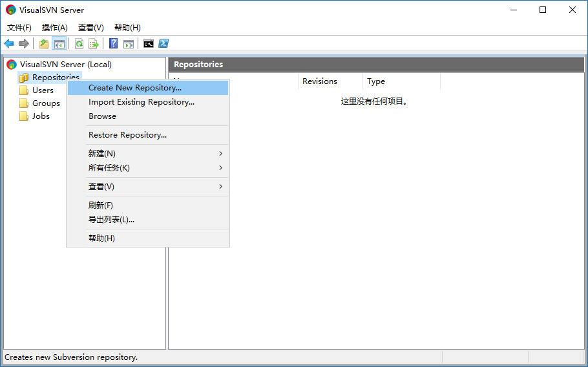The height and width of the screenshot is (367, 588).
Task: Toggle the Show/Hide Console Tree icon
Action: click(59, 43)
